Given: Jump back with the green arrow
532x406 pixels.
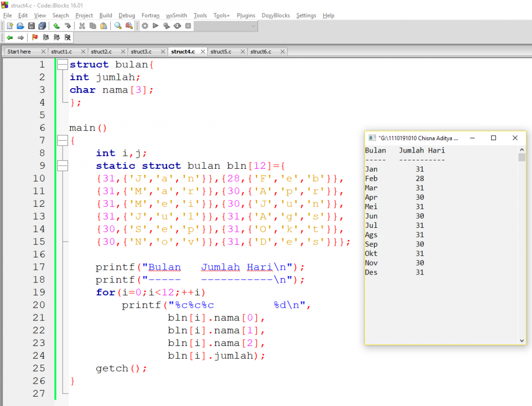Looking at the screenshot, I should [x=9, y=37].
